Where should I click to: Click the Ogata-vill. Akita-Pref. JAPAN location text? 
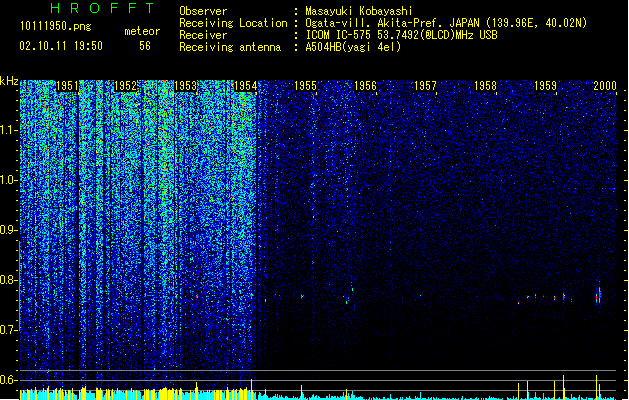446,23
